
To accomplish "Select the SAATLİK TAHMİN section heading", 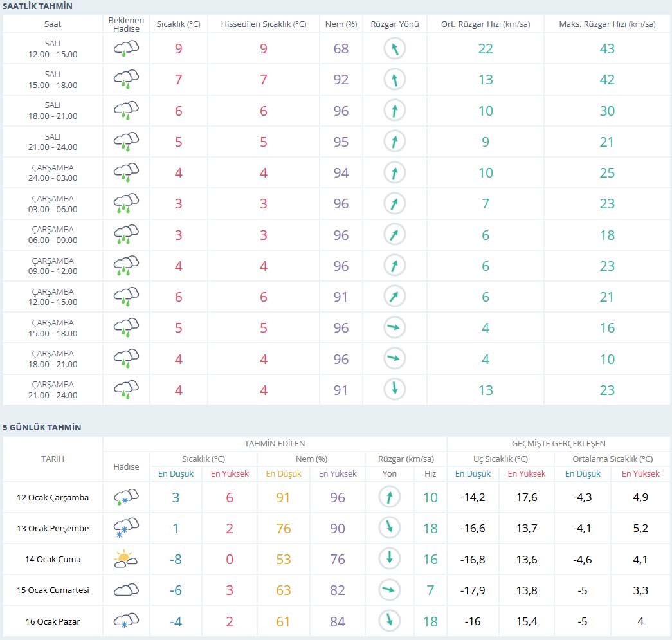I will point(37,6).
